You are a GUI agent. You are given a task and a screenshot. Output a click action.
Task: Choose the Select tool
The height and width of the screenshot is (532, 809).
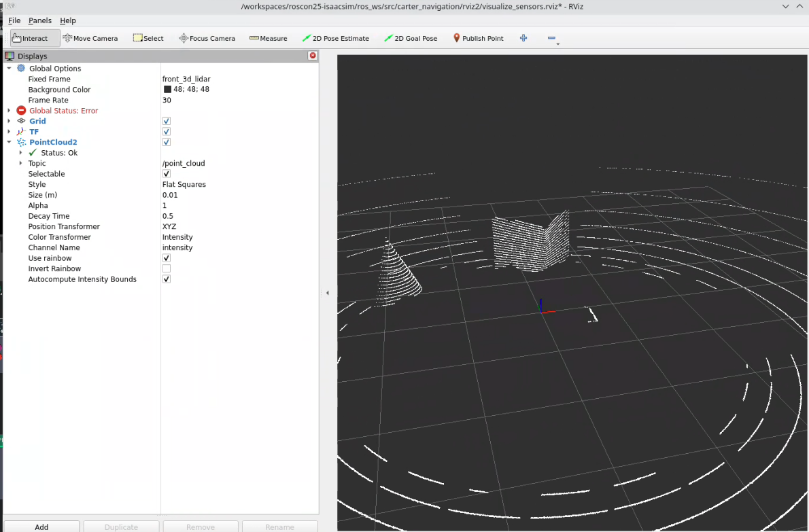pyautogui.click(x=148, y=38)
